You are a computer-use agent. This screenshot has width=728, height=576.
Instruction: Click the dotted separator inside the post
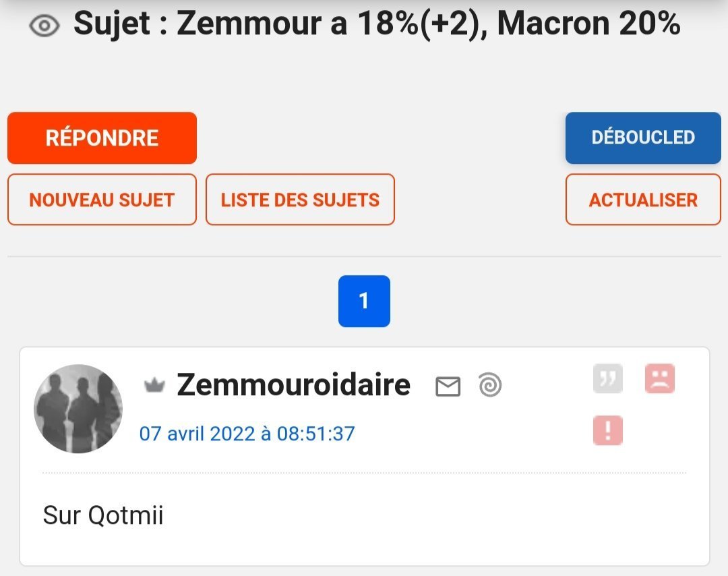pyautogui.click(x=364, y=473)
